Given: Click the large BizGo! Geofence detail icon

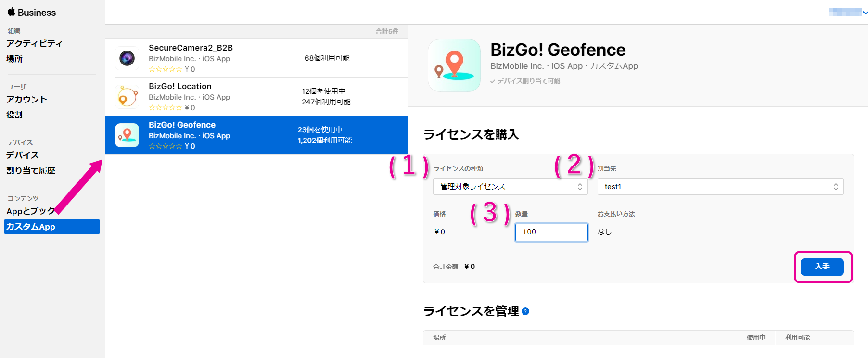Looking at the screenshot, I should 454,65.
